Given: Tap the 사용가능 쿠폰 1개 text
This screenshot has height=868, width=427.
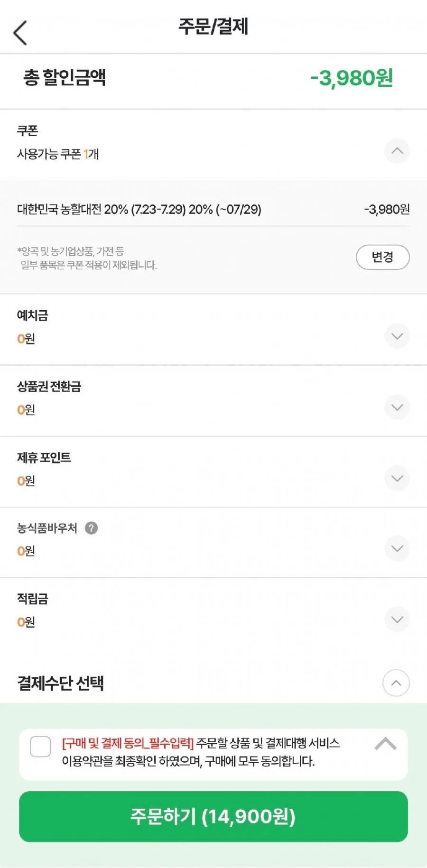Looking at the screenshot, I should (58, 154).
